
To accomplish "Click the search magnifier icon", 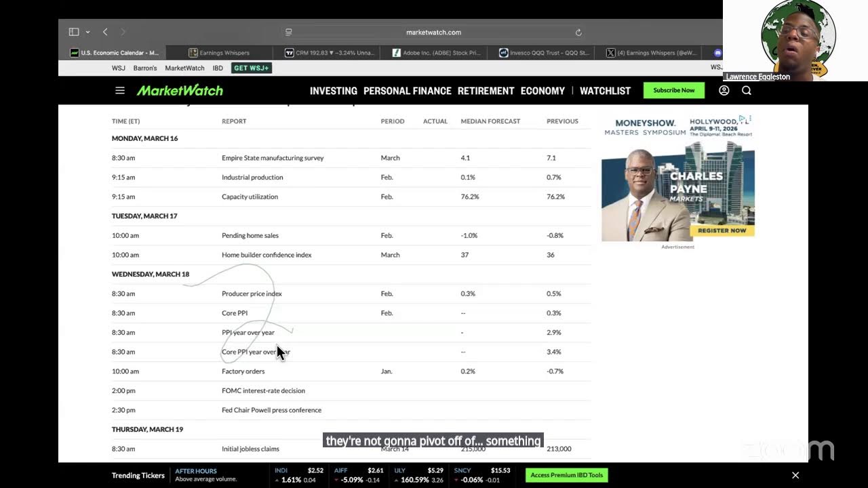I will [747, 90].
